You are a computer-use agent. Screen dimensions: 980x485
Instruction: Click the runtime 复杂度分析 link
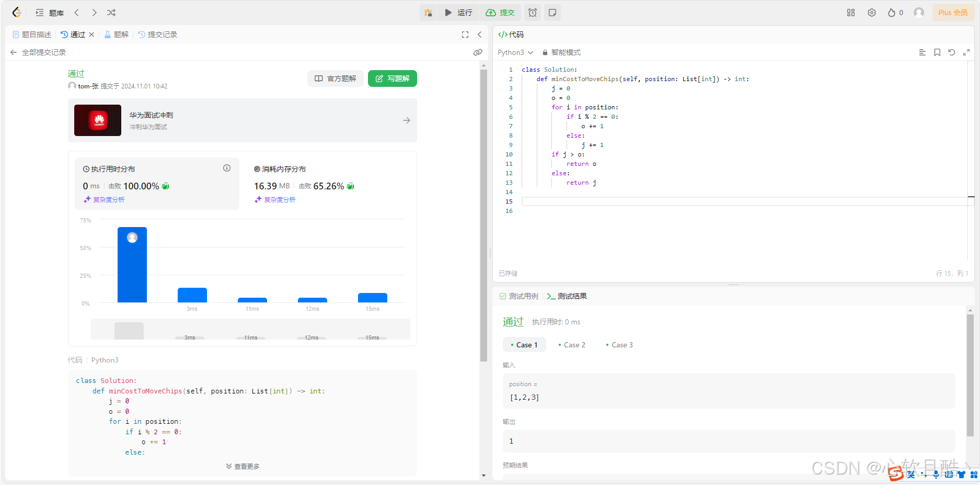coord(103,199)
